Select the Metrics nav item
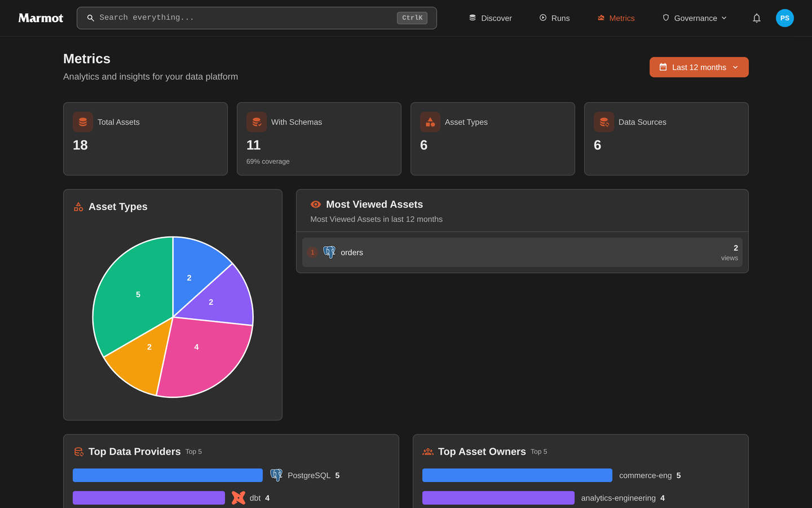Viewport: 812px width, 508px height. coord(616,18)
